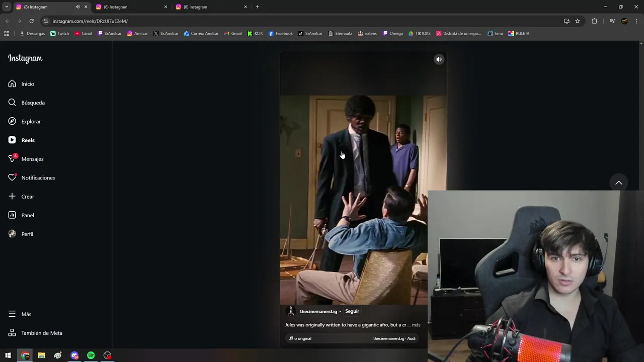Viewport: 644px width, 362px height.
Task: Open the tab search dropdown arrow
Action: [x=7, y=7]
